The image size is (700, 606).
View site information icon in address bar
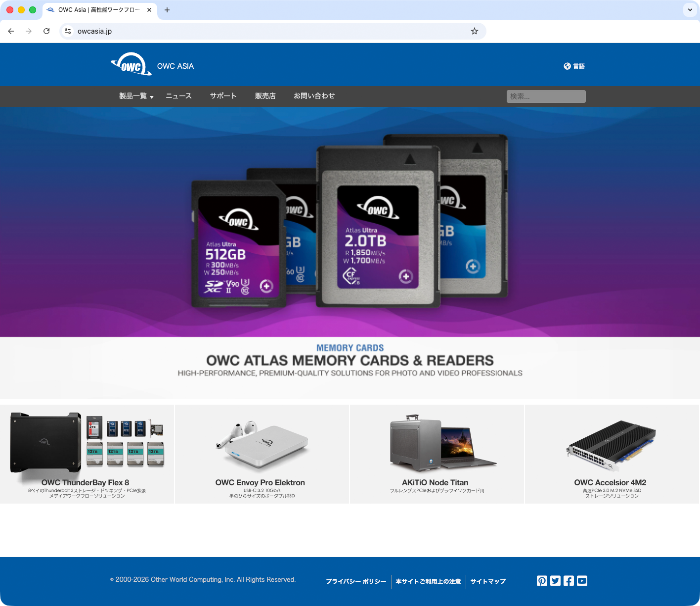tap(68, 31)
